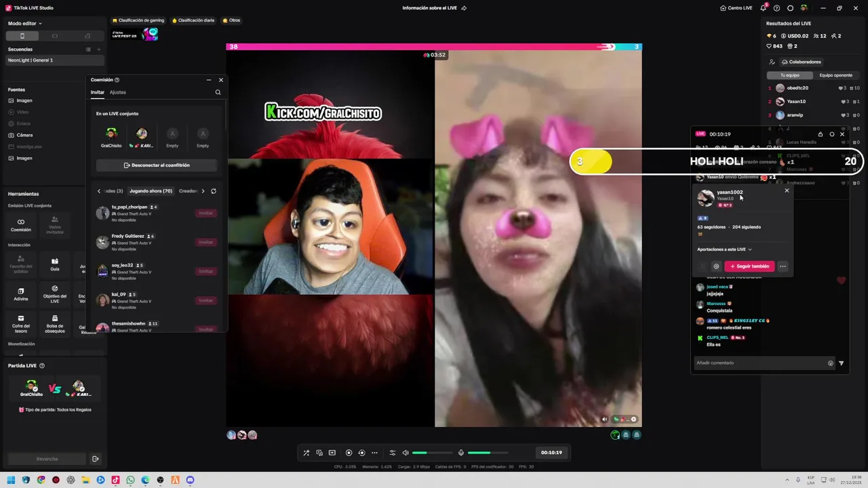Open the Secuencias list view icon
This screenshot has height=488, width=868.
(x=88, y=49)
